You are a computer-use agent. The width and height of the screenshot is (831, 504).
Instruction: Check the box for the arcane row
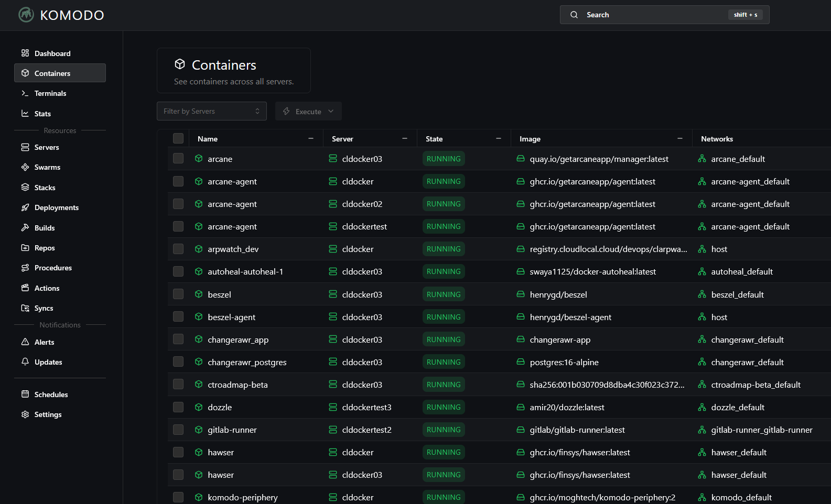(x=178, y=158)
